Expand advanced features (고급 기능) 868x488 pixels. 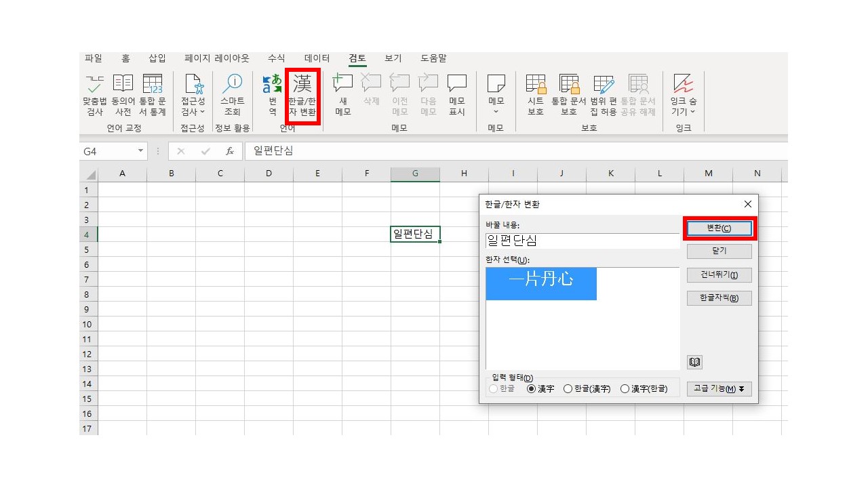pyautogui.click(x=719, y=389)
